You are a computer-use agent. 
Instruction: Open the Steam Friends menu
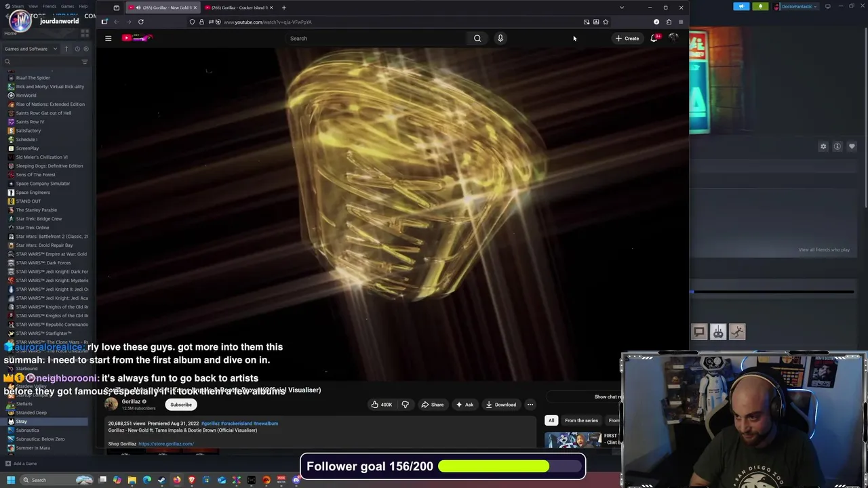(50, 6)
